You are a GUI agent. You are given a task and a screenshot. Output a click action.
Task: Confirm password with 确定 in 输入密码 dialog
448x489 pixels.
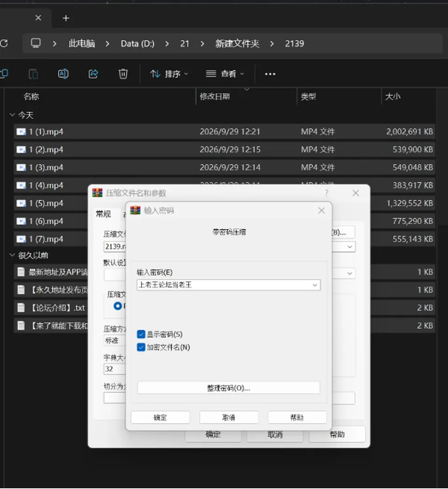pos(161,418)
